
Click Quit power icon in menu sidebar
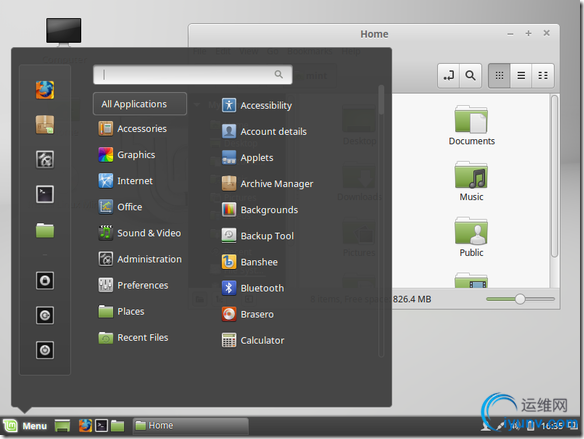45,350
